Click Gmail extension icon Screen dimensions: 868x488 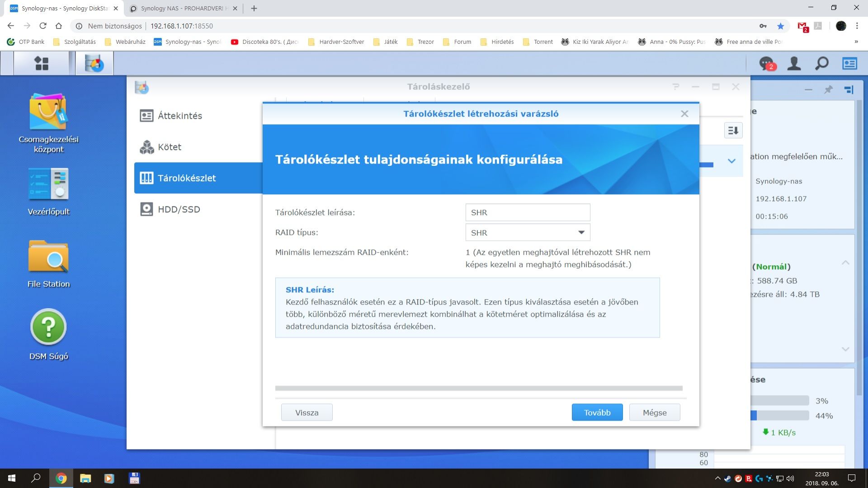802,26
